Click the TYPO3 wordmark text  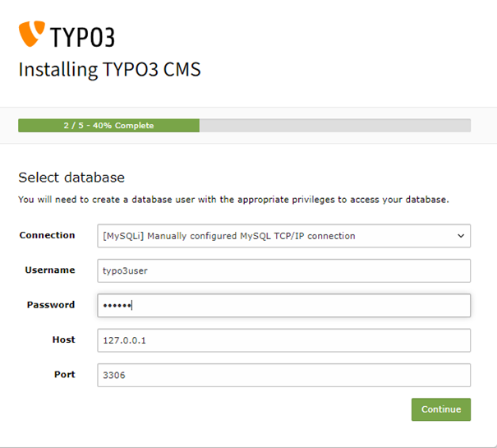[82, 38]
